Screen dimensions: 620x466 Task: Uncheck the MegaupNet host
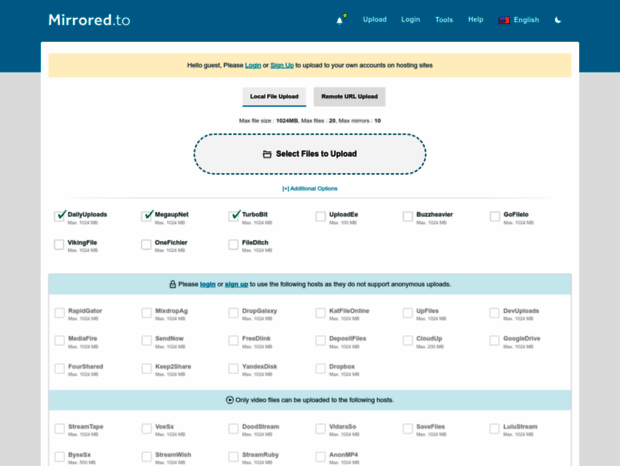pyautogui.click(x=146, y=216)
